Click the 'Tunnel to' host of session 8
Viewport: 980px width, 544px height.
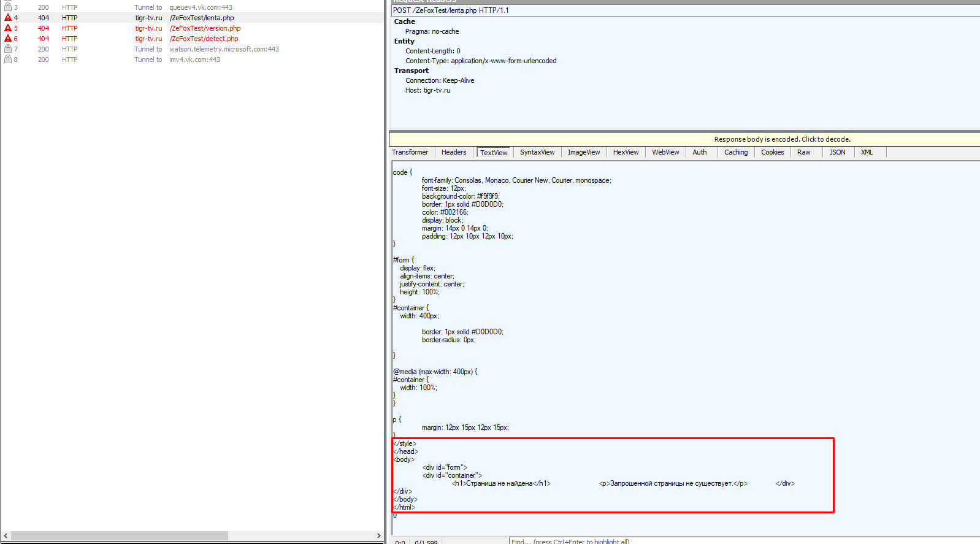pos(148,59)
